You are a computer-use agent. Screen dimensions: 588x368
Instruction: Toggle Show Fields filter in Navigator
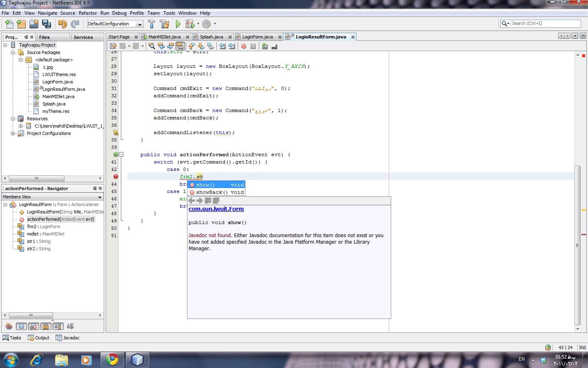21,326
